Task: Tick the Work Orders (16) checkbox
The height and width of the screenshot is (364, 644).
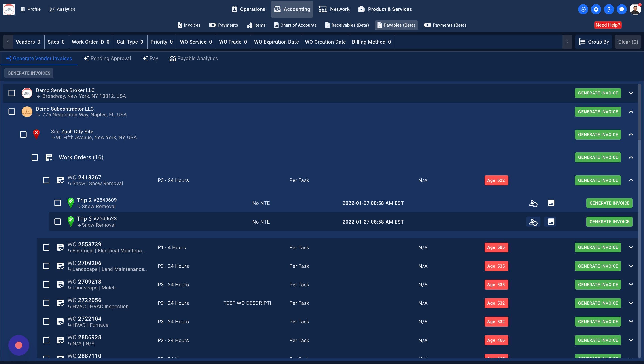Action: point(35,157)
